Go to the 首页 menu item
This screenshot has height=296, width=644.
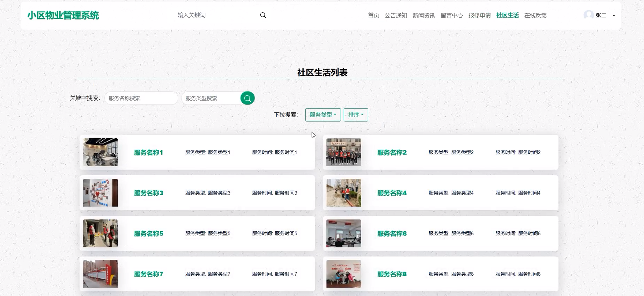point(373,15)
